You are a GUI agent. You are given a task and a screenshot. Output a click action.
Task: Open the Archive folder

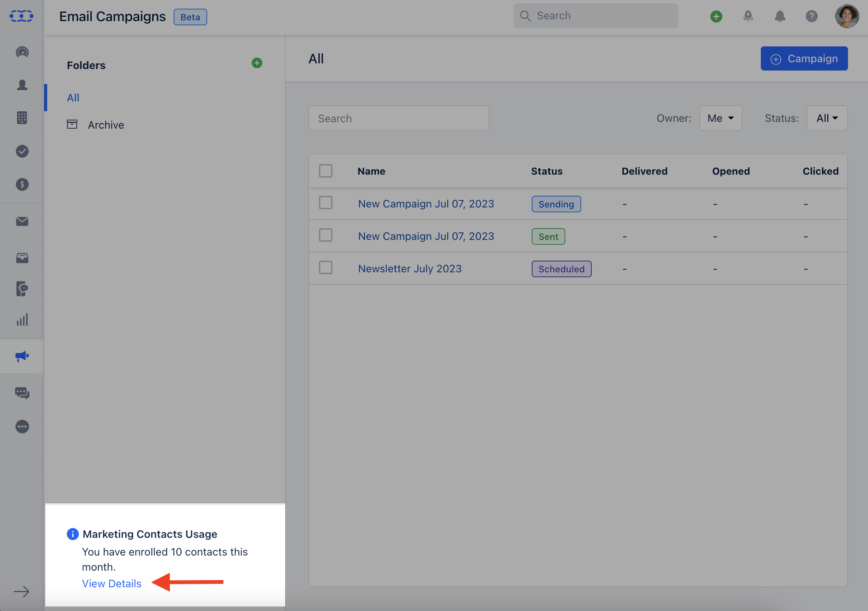[x=95, y=125]
